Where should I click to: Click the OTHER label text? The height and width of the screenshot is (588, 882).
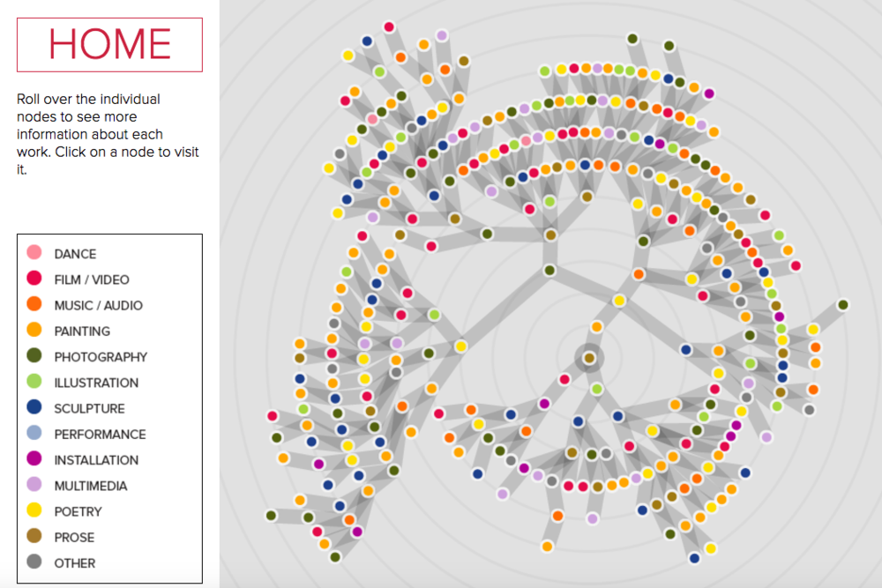coord(75,564)
